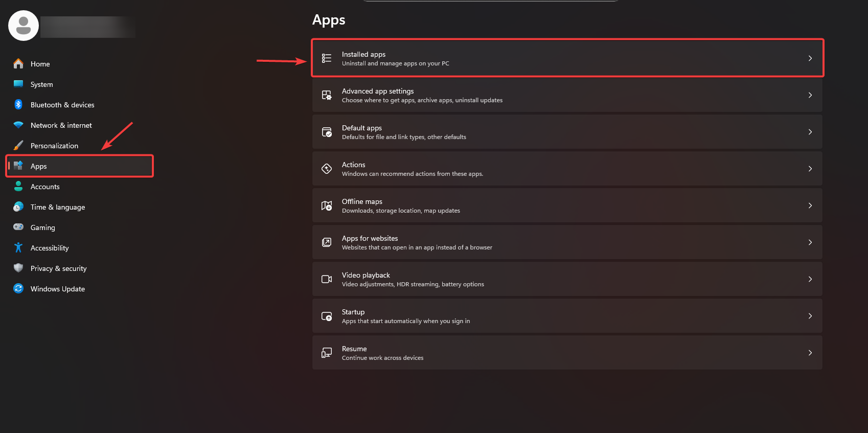Open the Actions settings row
The height and width of the screenshot is (433, 868).
[x=566, y=169]
